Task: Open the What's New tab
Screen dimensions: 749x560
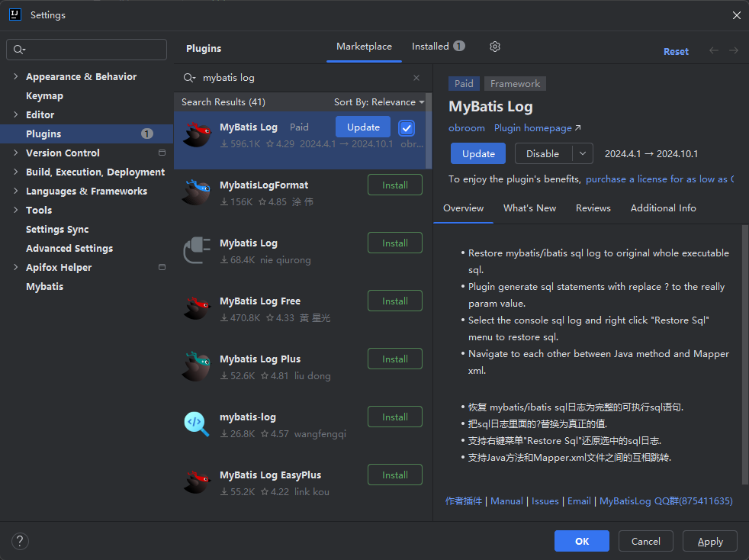Action: pyautogui.click(x=529, y=208)
